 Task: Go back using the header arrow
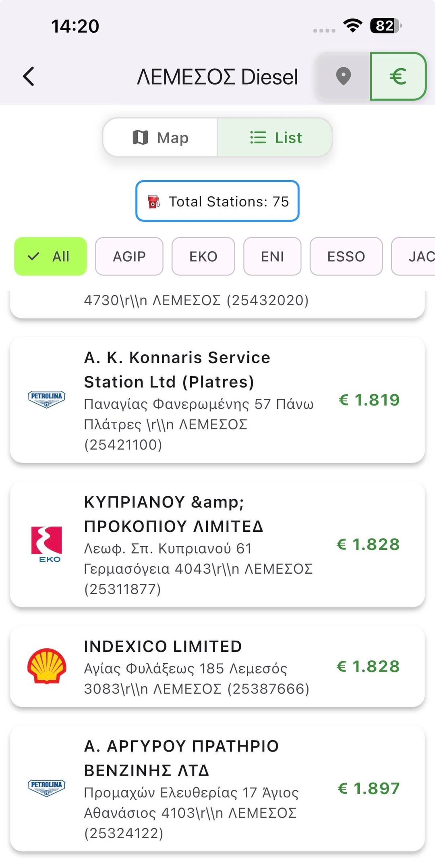(29, 76)
